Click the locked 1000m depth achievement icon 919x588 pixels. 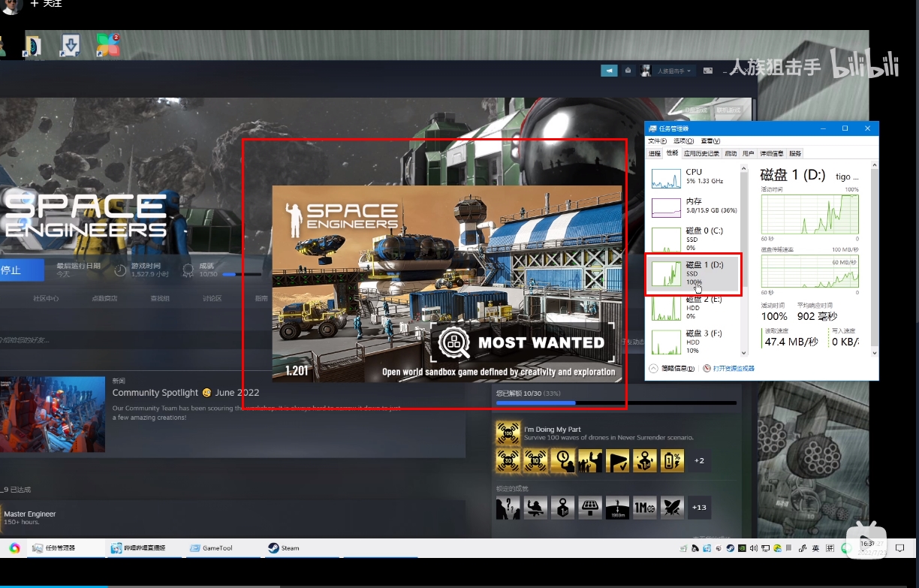coord(617,508)
